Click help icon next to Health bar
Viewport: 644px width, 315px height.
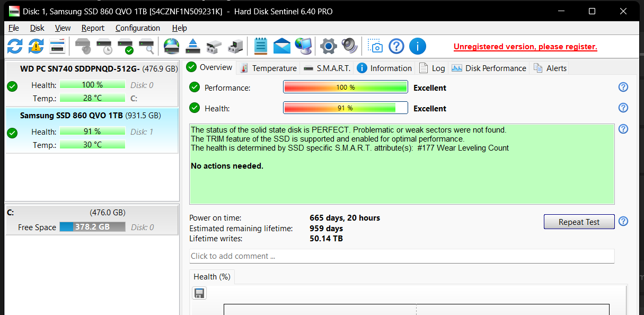coord(623,108)
